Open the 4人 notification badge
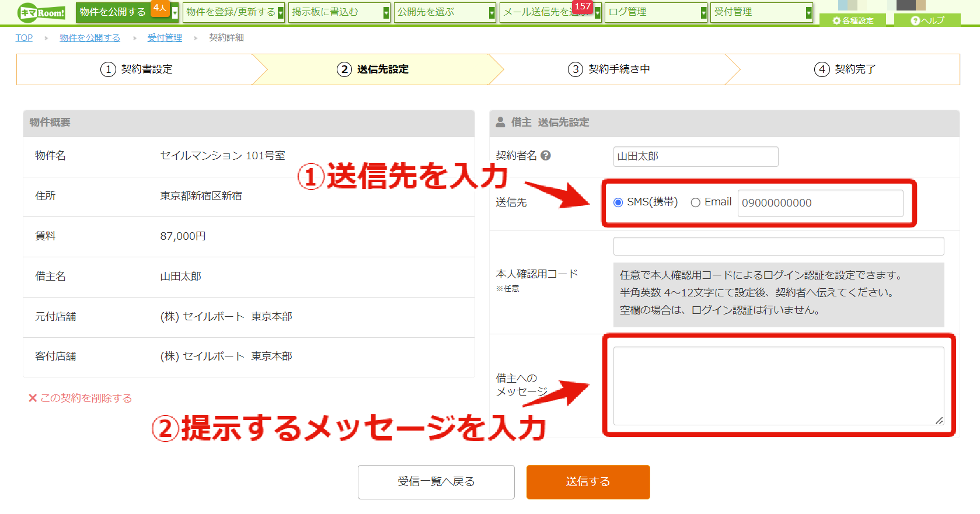 point(160,8)
